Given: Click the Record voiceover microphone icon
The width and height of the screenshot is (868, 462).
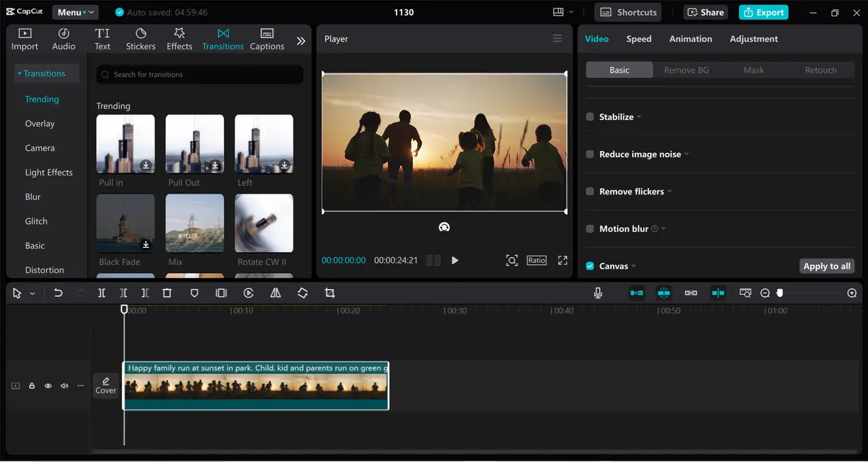Looking at the screenshot, I should [x=597, y=293].
